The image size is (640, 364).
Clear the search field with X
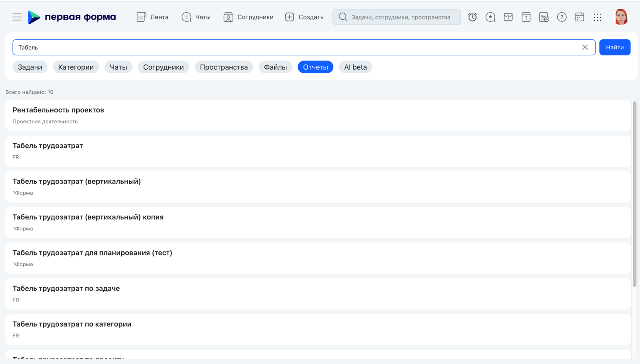point(585,47)
